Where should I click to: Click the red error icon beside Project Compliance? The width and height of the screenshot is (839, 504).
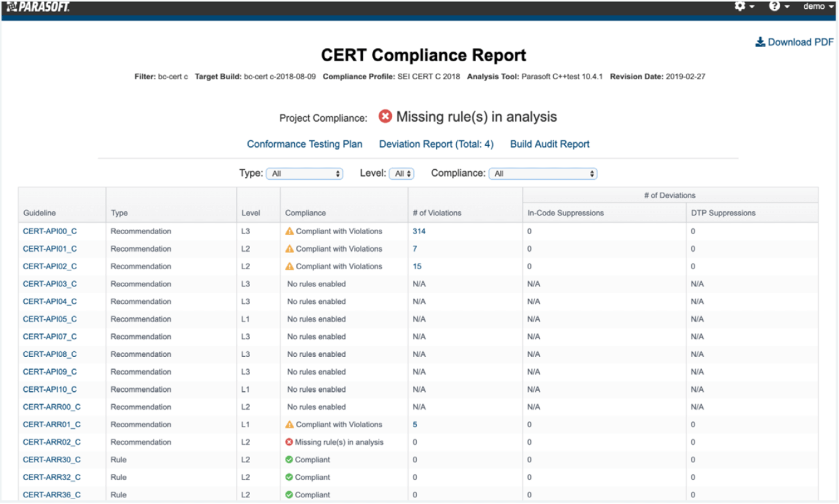(x=385, y=117)
